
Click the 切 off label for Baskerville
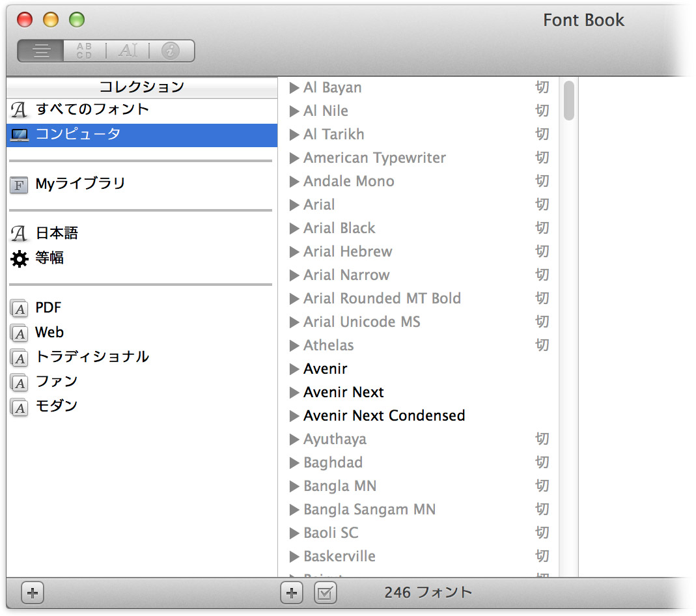click(542, 556)
